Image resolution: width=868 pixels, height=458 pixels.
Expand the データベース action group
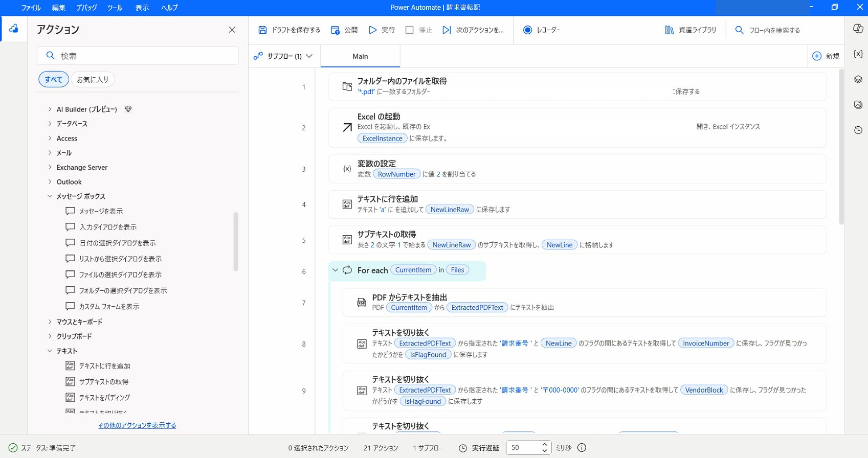50,124
